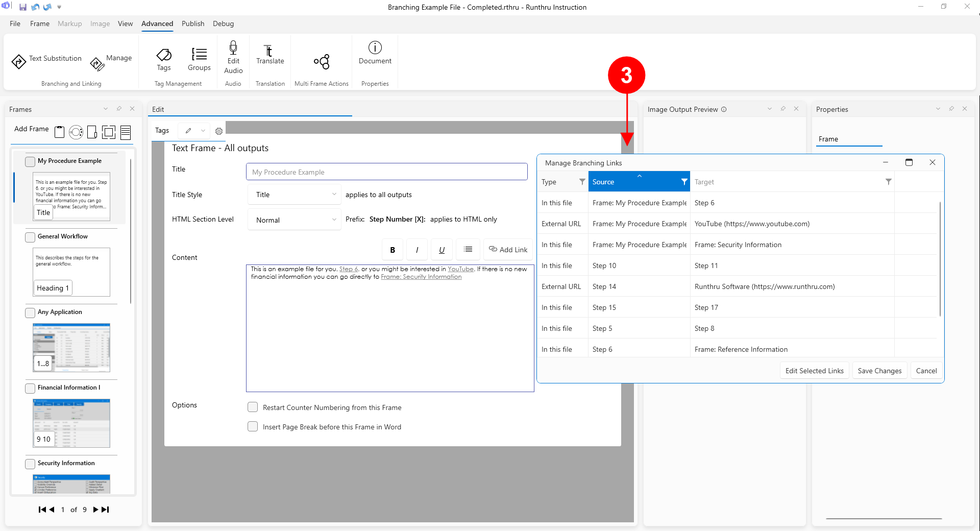
Task: Click the Multi Frame Actions icon
Action: (322, 61)
